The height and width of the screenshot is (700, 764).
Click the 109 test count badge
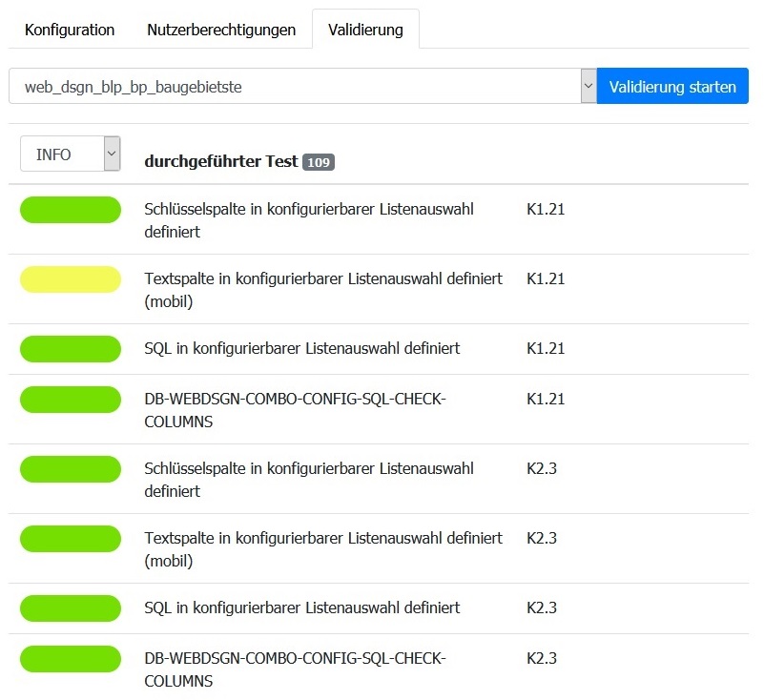[x=319, y=163]
